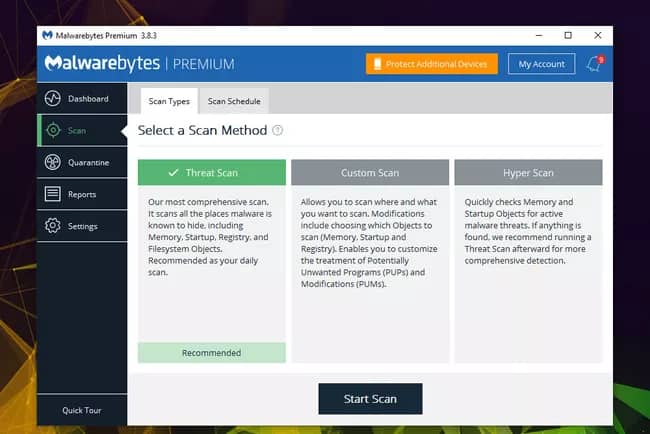Click the phone icon in Protect Additional Devices
Image resolution: width=650 pixels, height=434 pixels.
377,64
